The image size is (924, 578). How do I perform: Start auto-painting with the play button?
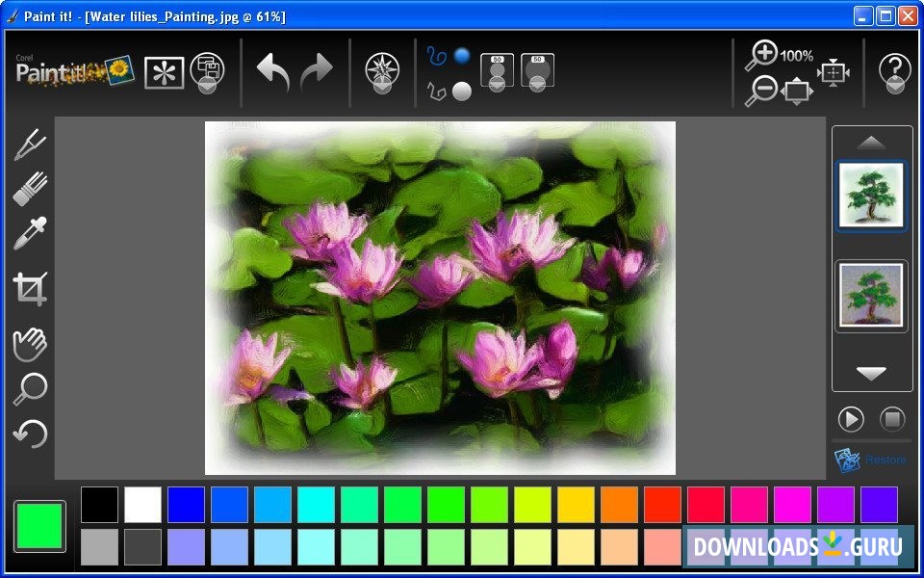851,419
